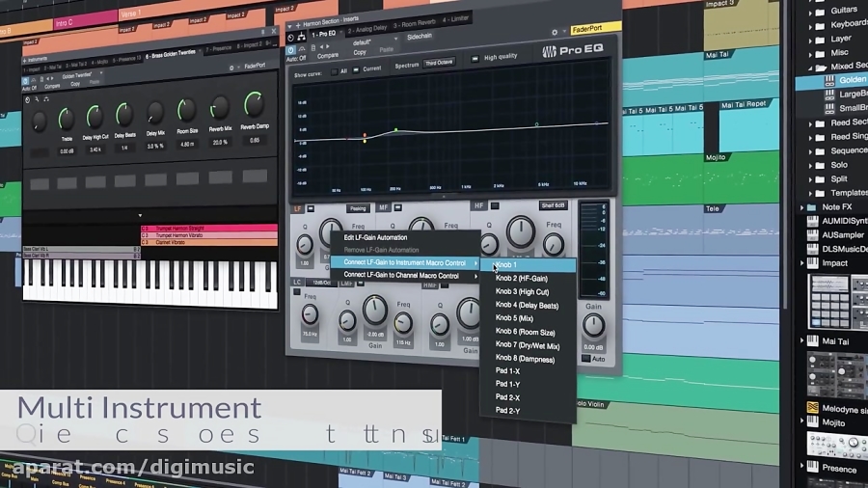868x488 pixels.
Task: Click the PreSonus Pro EQ logo
Action: 572,50
